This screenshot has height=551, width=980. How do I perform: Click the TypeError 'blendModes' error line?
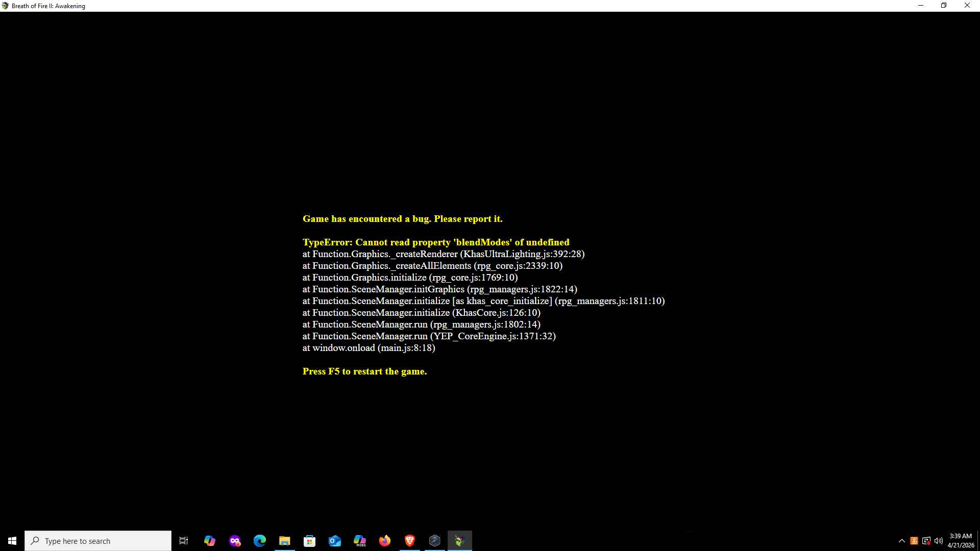436,242
